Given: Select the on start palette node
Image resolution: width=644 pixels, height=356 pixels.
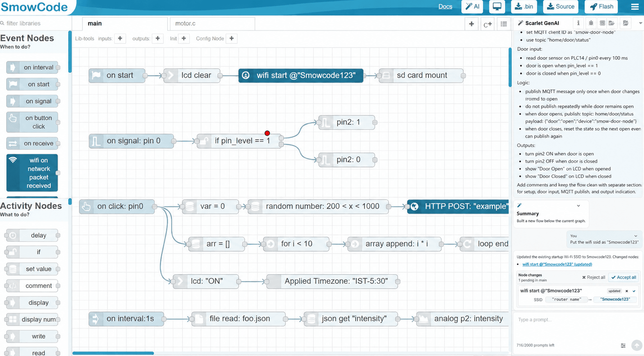Looking at the screenshot, I should point(33,84).
